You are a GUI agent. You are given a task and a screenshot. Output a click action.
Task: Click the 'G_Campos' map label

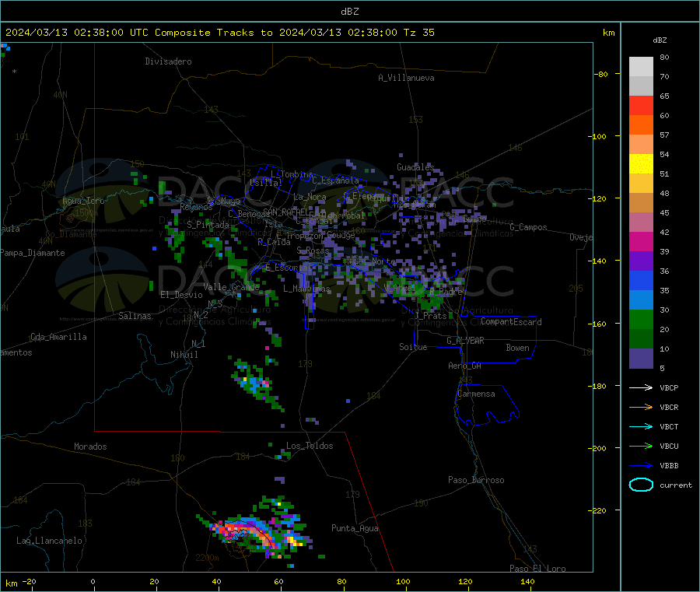point(528,227)
